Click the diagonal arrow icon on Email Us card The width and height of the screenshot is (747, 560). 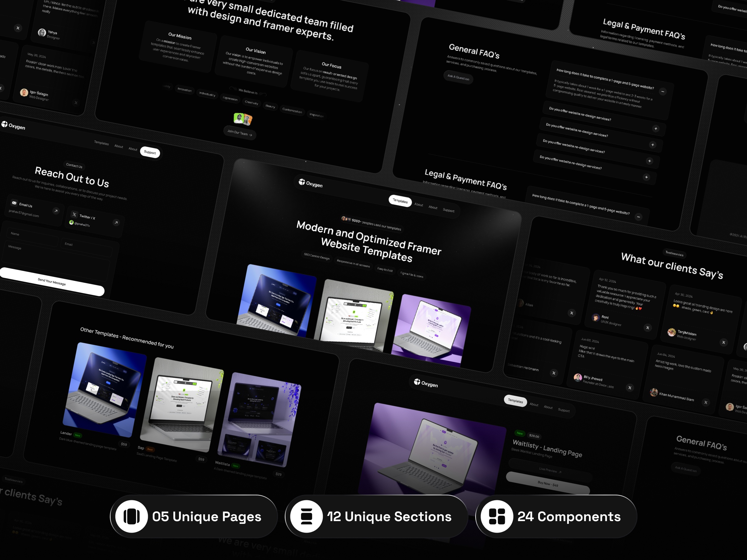coord(55,211)
